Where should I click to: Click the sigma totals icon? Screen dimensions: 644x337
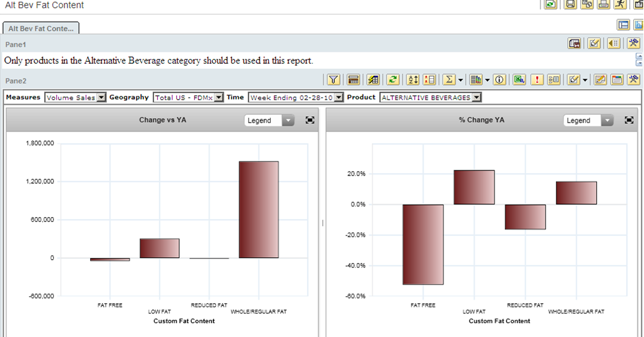pyautogui.click(x=449, y=80)
